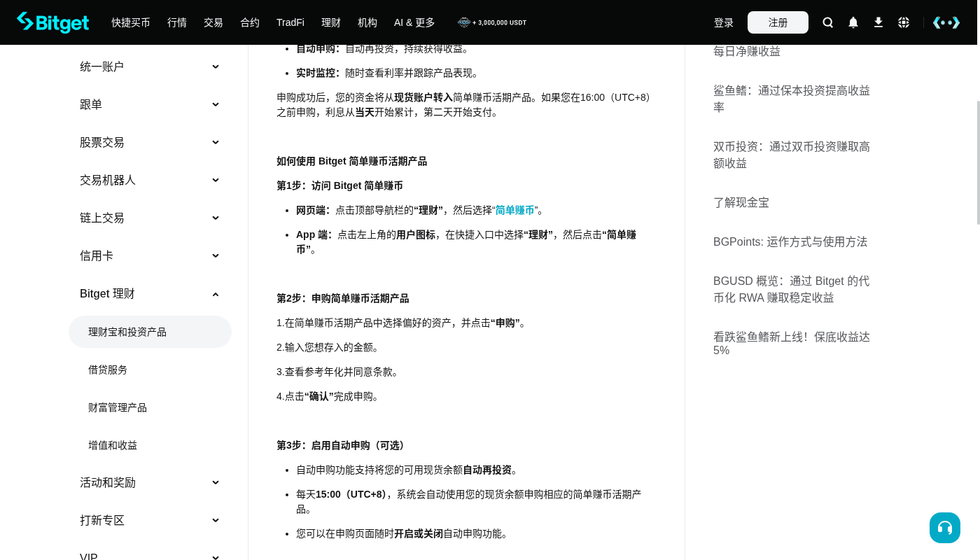Open the TradFi menu
Image resolution: width=980 pixels, height=560 pixels.
point(290,22)
